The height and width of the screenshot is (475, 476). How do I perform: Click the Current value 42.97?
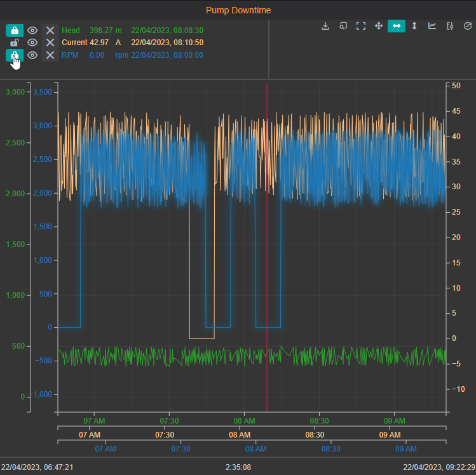pos(99,43)
